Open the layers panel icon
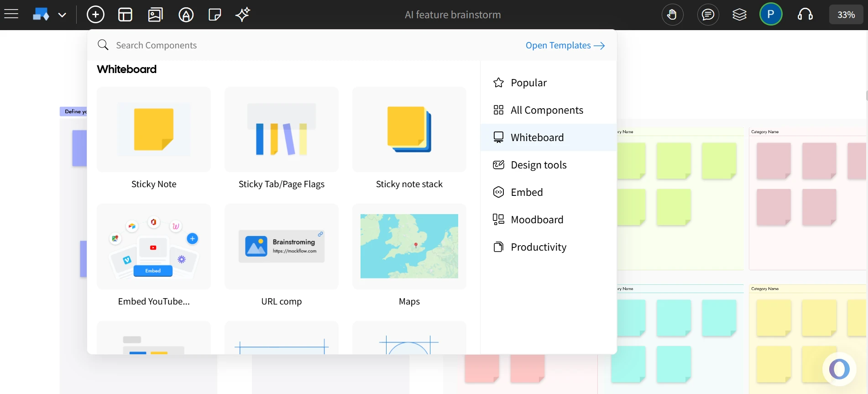868x394 pixels. [x=739, y=15]
